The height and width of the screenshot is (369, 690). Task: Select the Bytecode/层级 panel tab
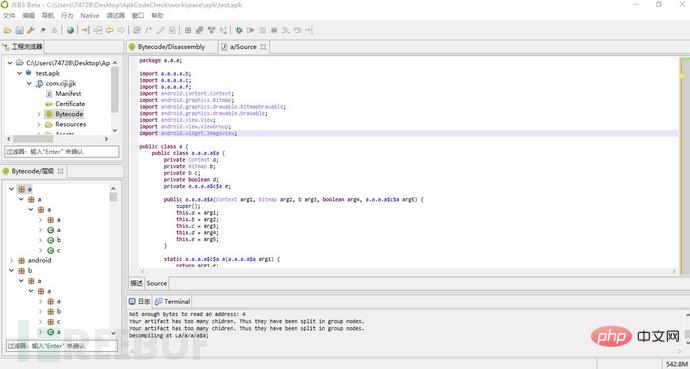33,171
